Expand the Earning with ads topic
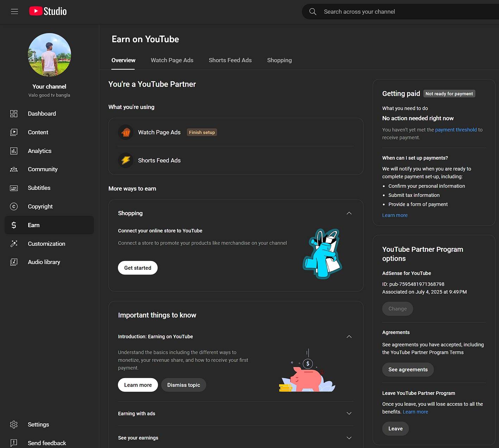This screenshot has width=499, height=448. coord(349,414)
